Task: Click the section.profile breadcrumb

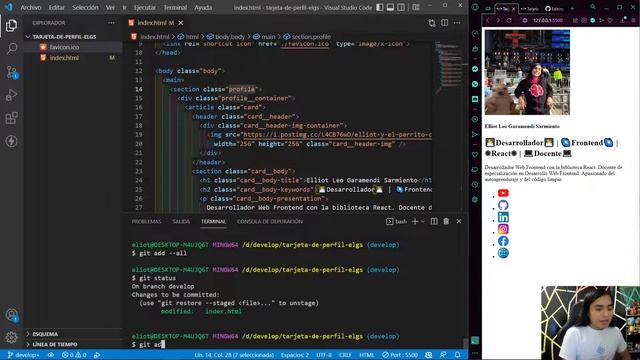Action: pyautogui.click(x=307, y=37)
